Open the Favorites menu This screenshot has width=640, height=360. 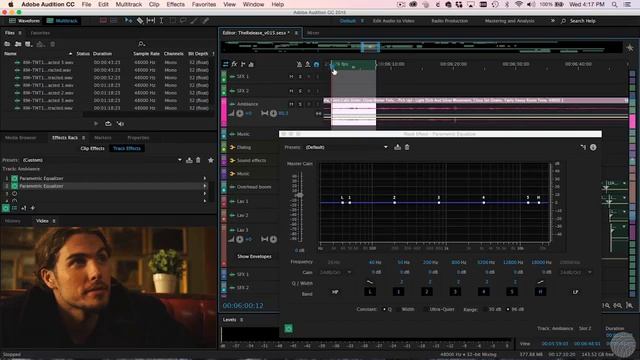pos(204,4)
